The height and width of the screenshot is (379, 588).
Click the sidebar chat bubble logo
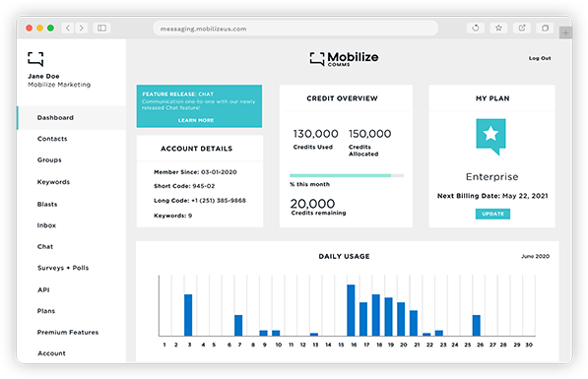point(35,59)
